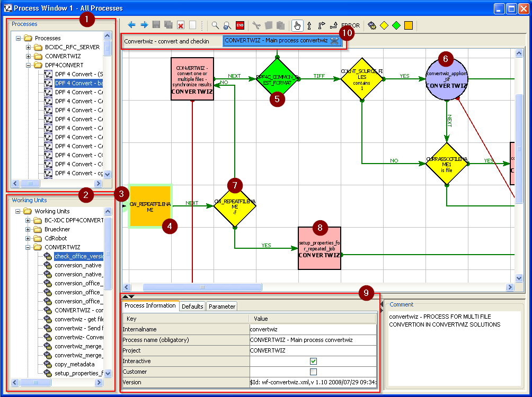Image resolution: width=532 pixels, height=397 pixels.
Task: Click the Zoom magnifier toolbar icon
Action: coord(214,25)
